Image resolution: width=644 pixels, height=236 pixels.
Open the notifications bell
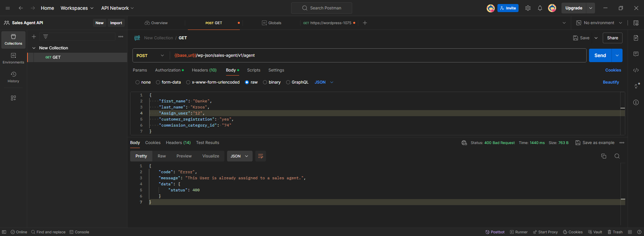(540, 8)
